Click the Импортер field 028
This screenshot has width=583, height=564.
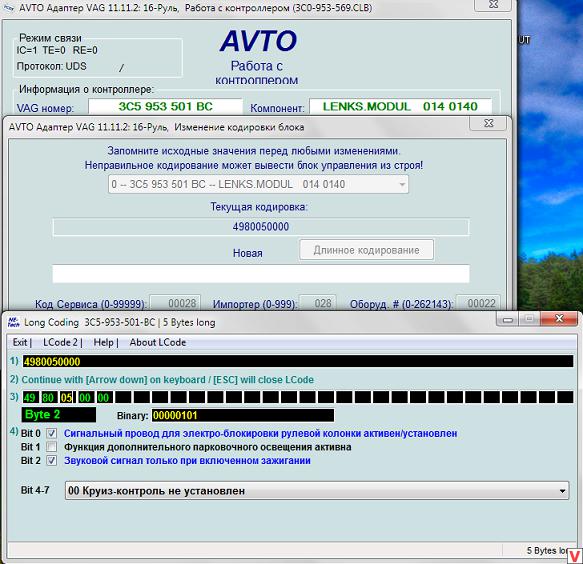(318, 303)
